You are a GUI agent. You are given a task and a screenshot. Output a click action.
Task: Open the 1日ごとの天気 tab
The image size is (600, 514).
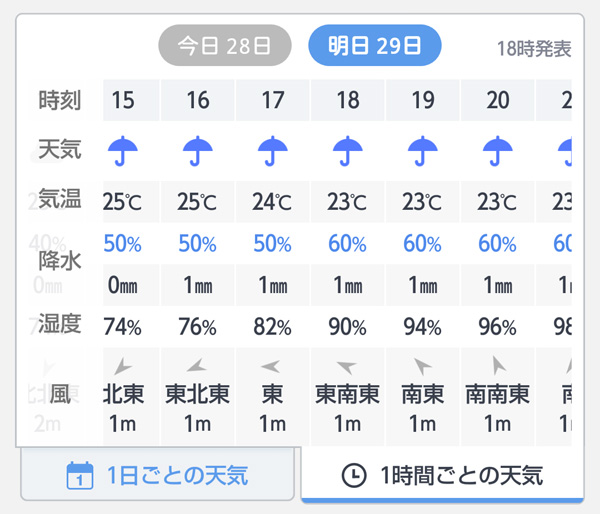[x=158, y=475]
